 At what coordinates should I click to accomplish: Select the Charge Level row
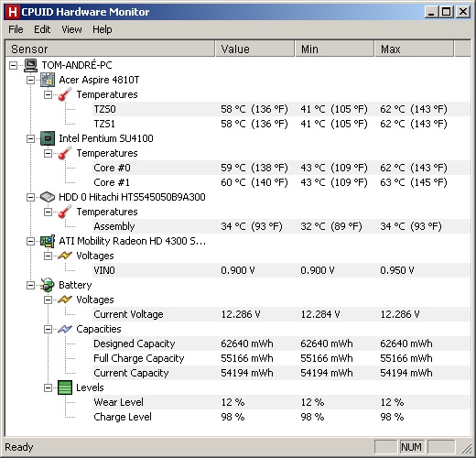(x=281, y=417)
